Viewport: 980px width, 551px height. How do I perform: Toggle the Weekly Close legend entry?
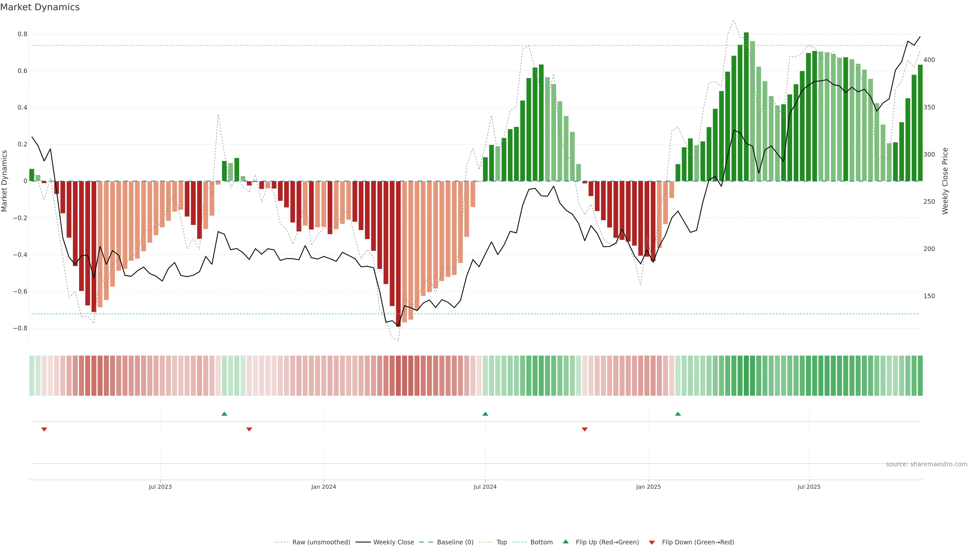point(393,542)
